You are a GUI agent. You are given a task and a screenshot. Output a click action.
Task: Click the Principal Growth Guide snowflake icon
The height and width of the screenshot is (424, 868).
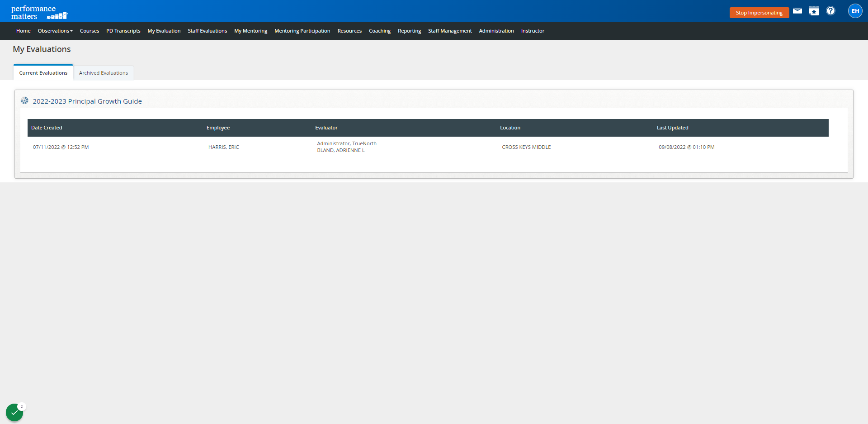[x=24, y=100]
